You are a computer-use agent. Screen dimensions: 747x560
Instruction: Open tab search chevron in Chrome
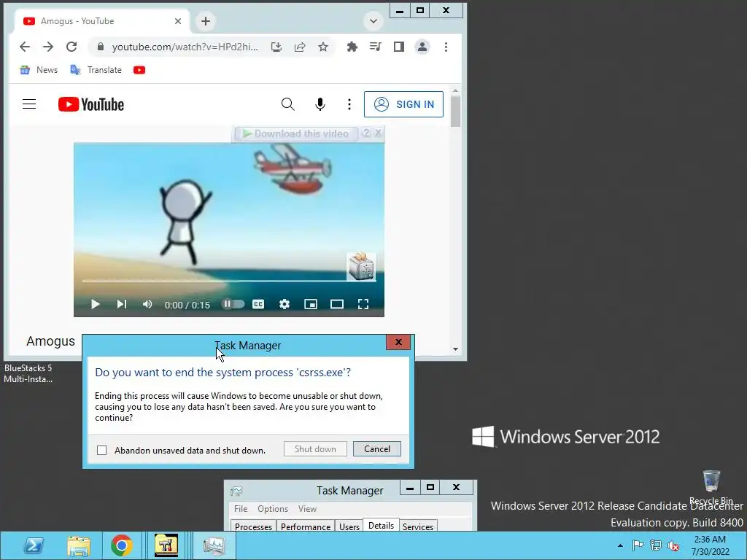[373, 21]
